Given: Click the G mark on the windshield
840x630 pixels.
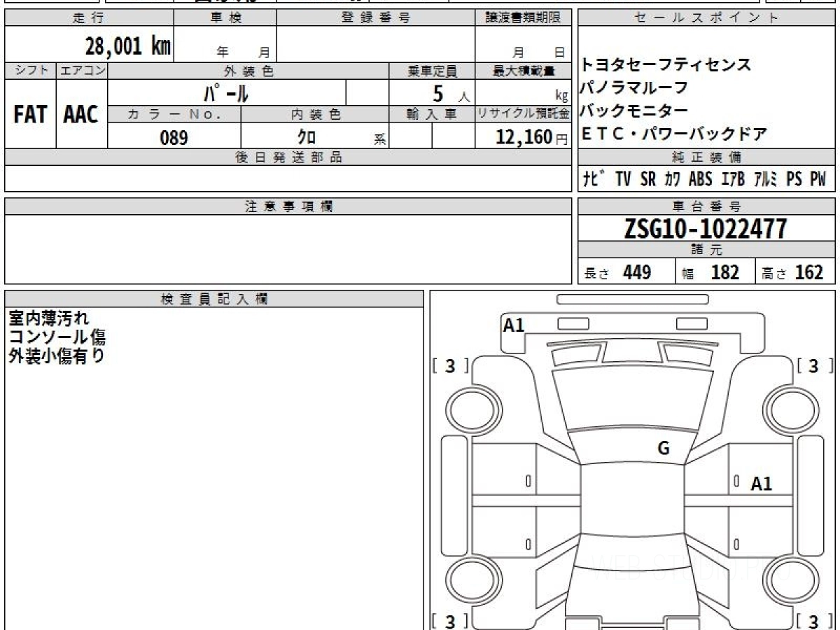Looking at the screenshot, I should pos(664,449).
